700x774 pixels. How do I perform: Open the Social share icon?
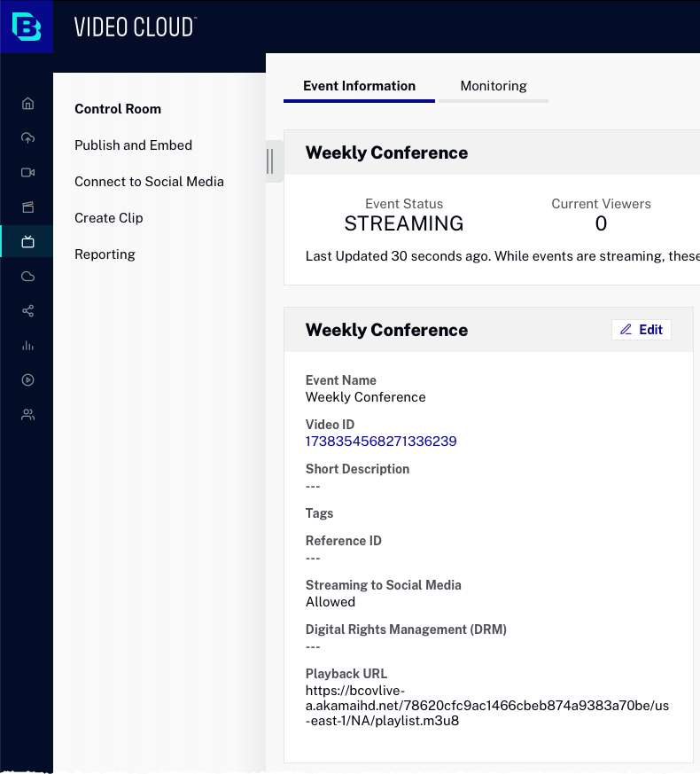click(27, 310)
